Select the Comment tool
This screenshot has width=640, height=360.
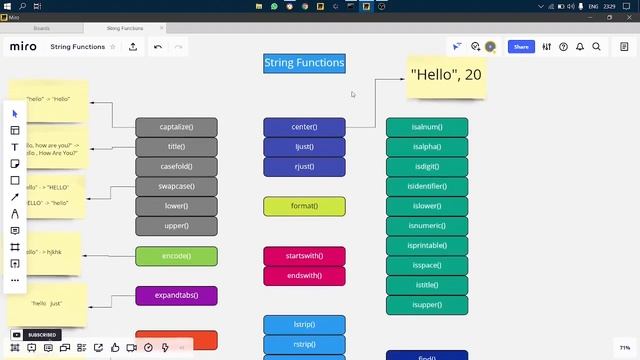click(x=15, y=231)
